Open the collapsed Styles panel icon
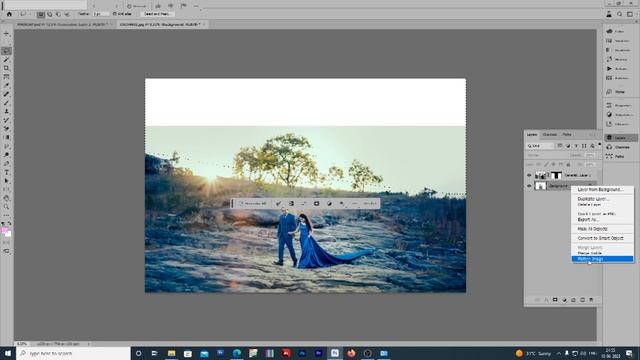Image resolution: width=640 pixels, height=360 pixels. pos(609,91)
